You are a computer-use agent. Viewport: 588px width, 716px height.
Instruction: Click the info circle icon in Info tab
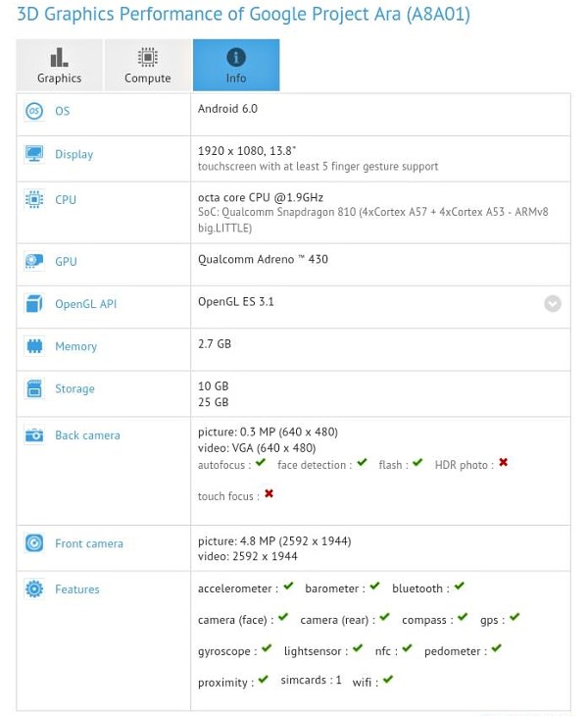click(x=236, y=58)
